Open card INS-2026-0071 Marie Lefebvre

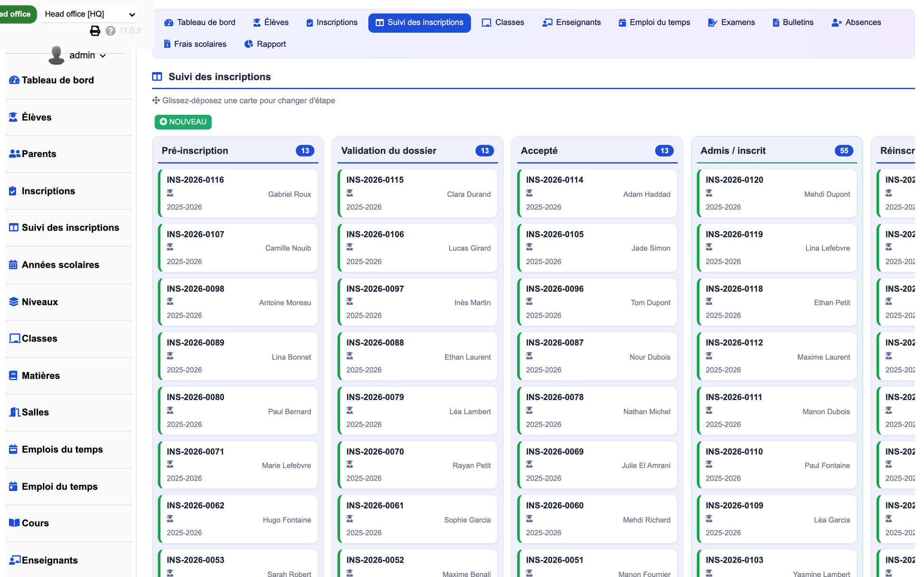238,465
